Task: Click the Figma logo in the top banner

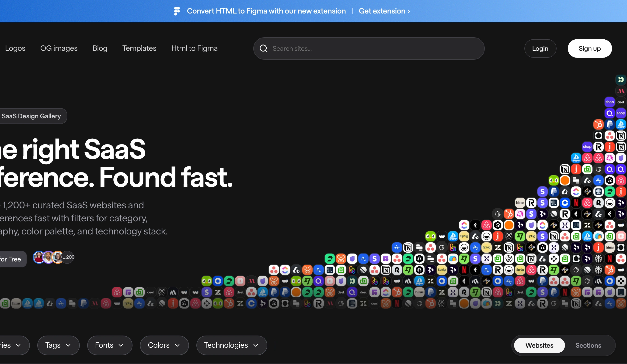Action: click(x=177, y=11)
